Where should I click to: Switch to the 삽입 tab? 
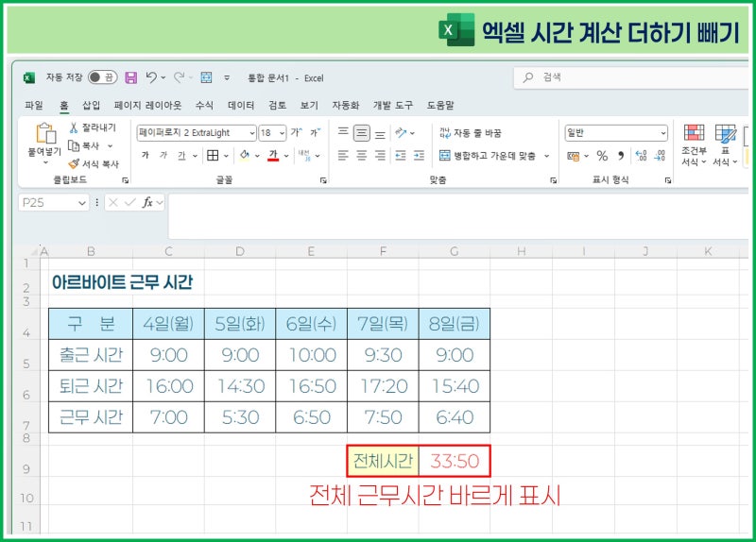(91, 105)
